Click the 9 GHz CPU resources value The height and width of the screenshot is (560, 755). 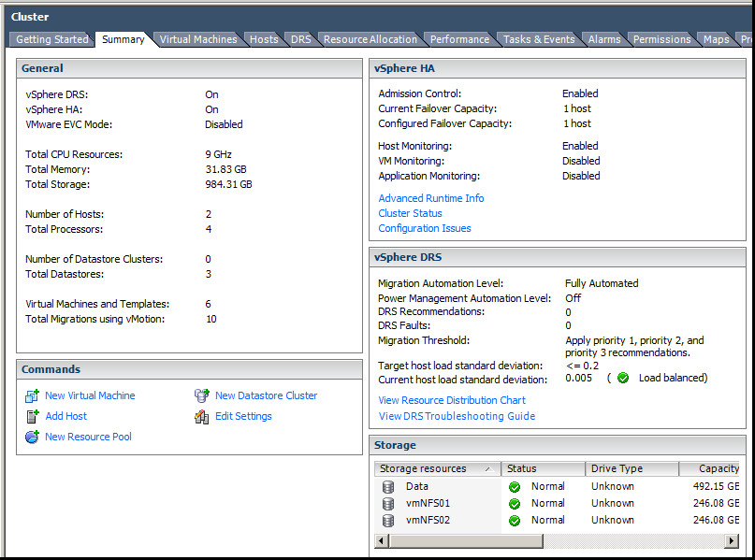click(219, 154)
